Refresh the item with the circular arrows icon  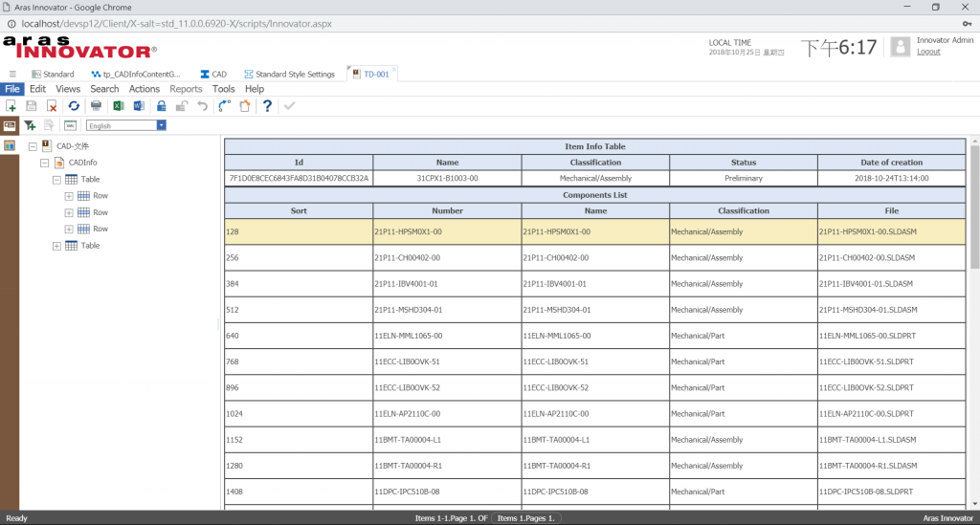tap(74, 106)
